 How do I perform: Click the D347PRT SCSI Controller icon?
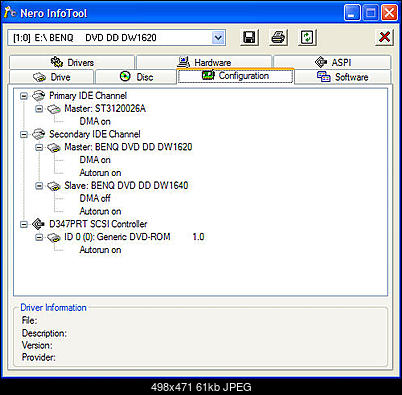[38, 224]
